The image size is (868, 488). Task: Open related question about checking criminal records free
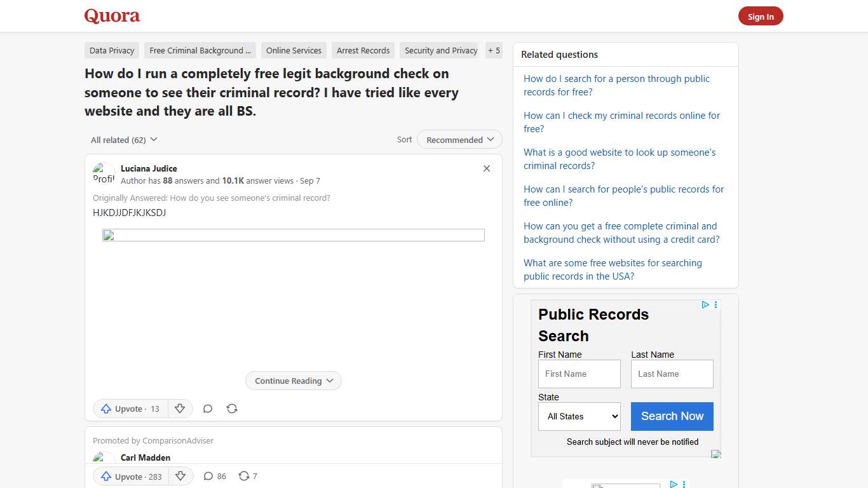621,122
